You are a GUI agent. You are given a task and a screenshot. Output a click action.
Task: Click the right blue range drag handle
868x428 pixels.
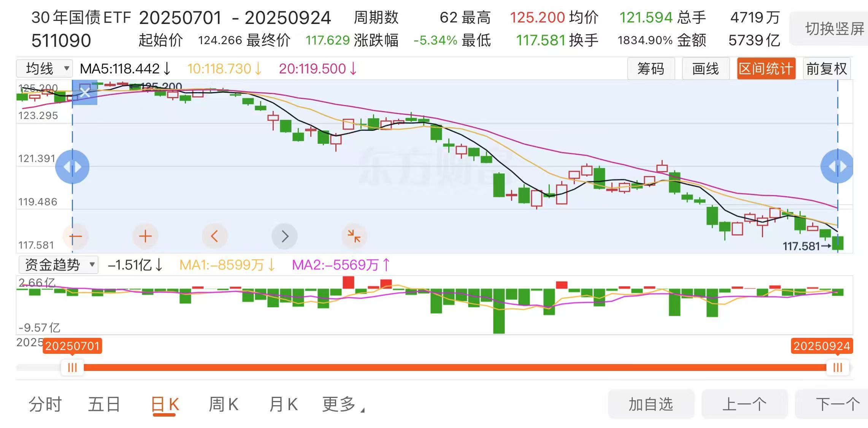click(837, 167)
